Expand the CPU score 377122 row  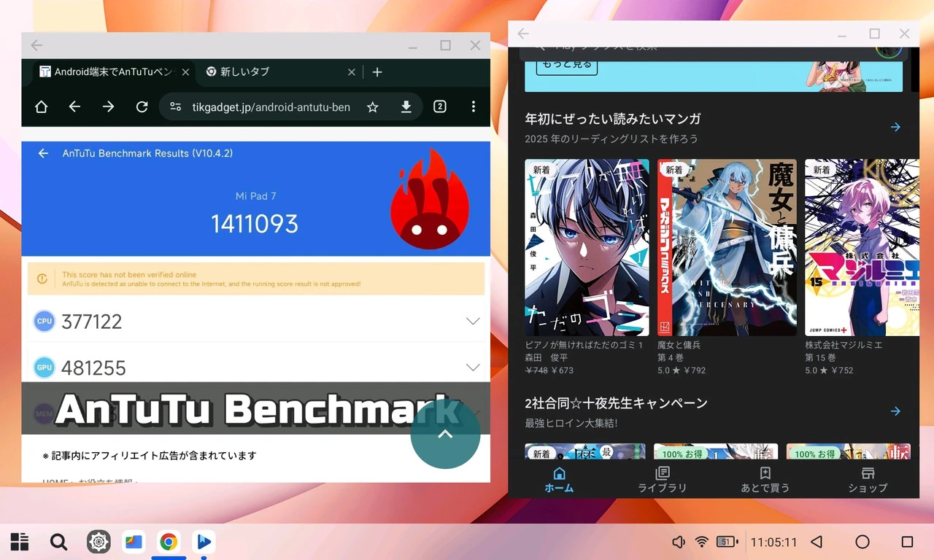coord(473,322)
